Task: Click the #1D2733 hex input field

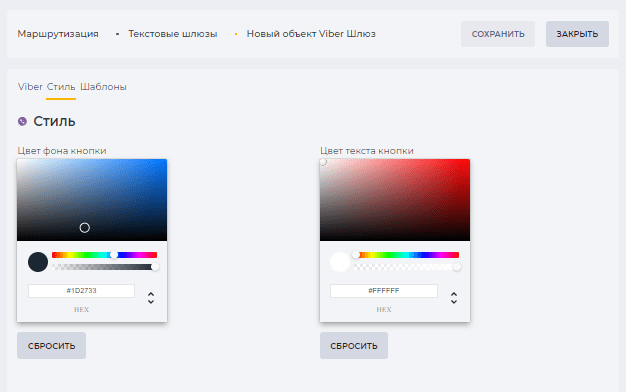Action: pos(81,291)
